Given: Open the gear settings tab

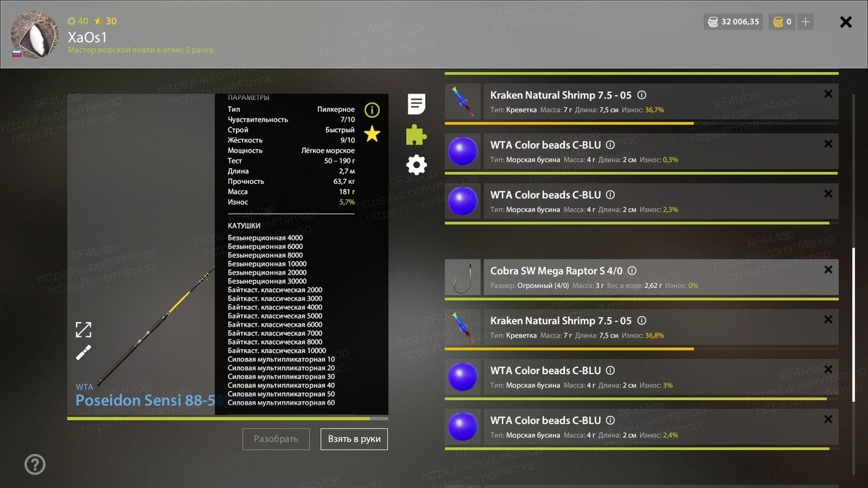Looking at the screenshot, I should click(x=416, y=165).
